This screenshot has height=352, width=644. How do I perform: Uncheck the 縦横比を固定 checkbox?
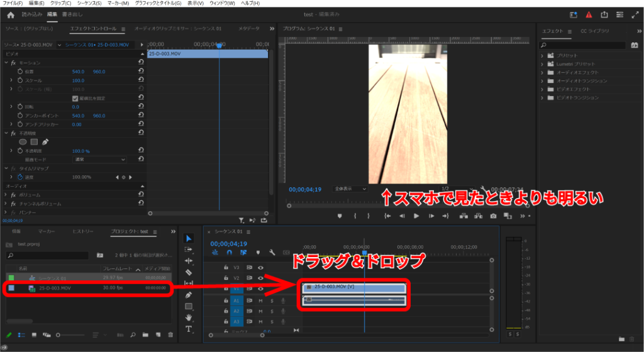(75, 98)
